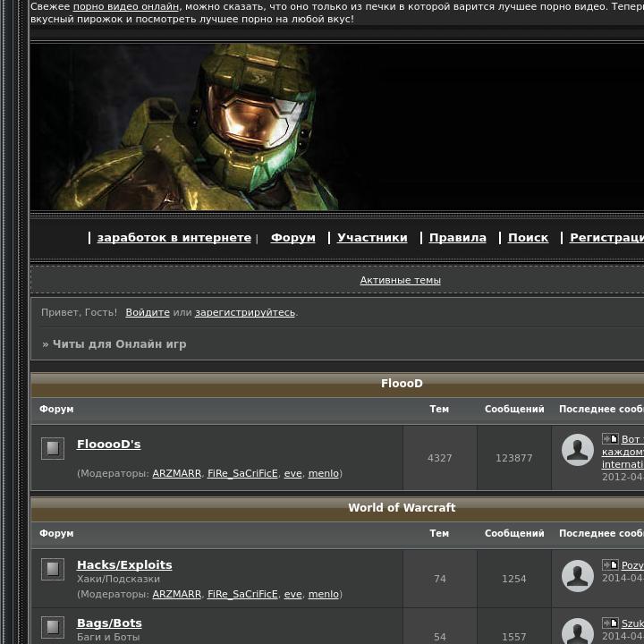Click the Хаки/Подсказки description text

tap(118, 579)
